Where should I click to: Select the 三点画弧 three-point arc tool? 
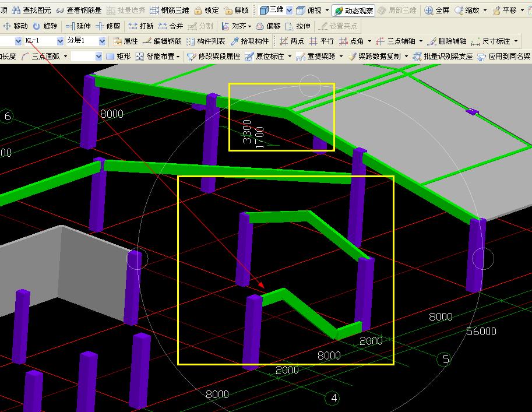[x=40, y=57]
